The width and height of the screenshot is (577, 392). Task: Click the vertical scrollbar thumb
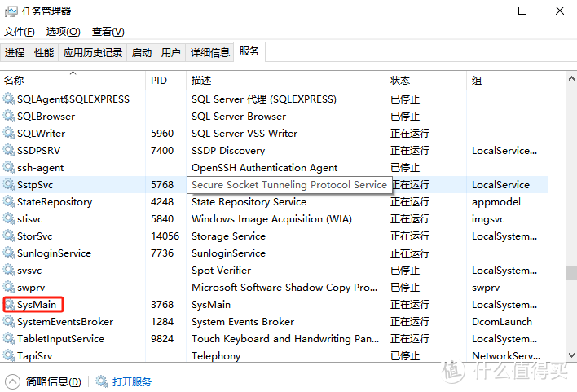pyautogui.click(x=571, y=273)
